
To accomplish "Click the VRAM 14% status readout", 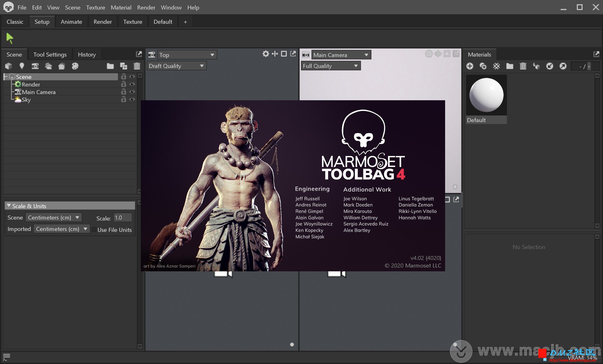I will point(582,358).
